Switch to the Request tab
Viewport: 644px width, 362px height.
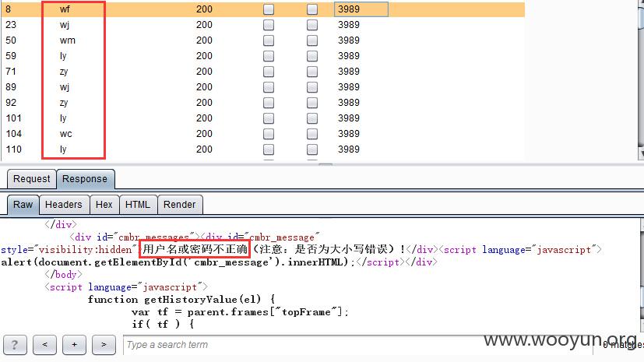[32, 179]
